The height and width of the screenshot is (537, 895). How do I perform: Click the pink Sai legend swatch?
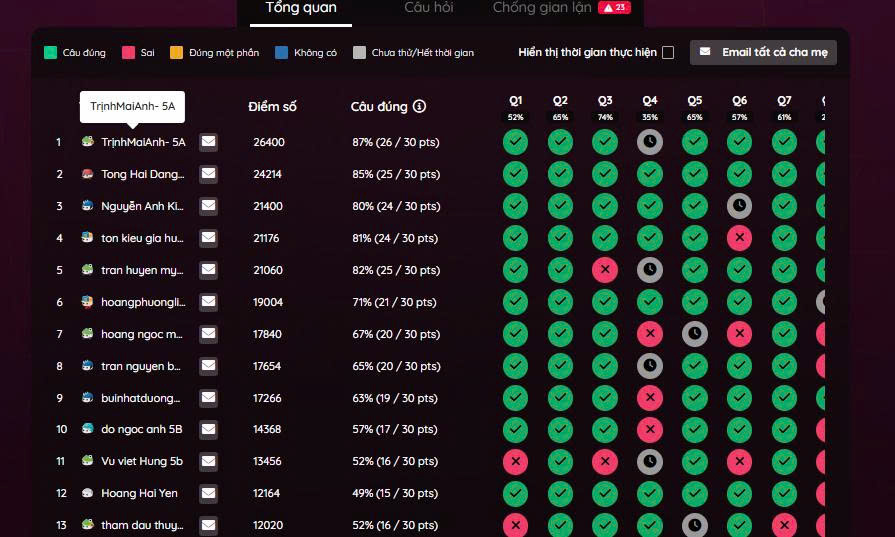click(x=128, y=52)
